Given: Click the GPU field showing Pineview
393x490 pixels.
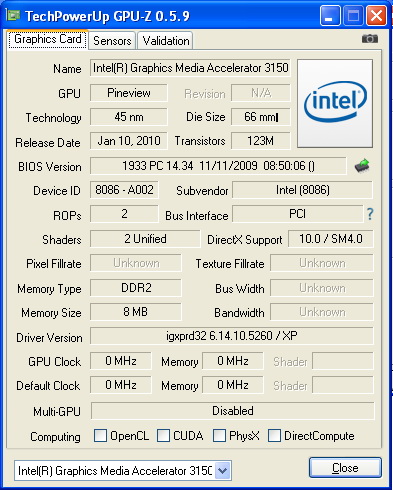Looking at the screenshot, I should pos(129,93).
